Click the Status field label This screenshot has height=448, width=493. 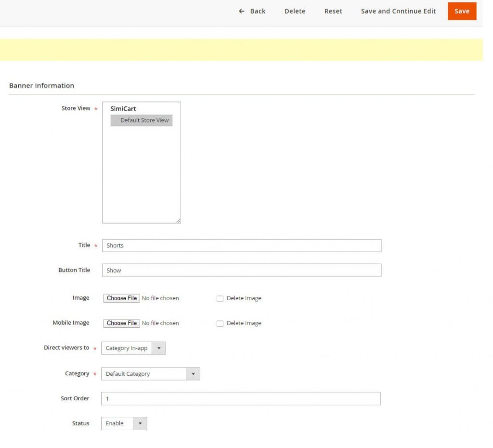point(81,423)
